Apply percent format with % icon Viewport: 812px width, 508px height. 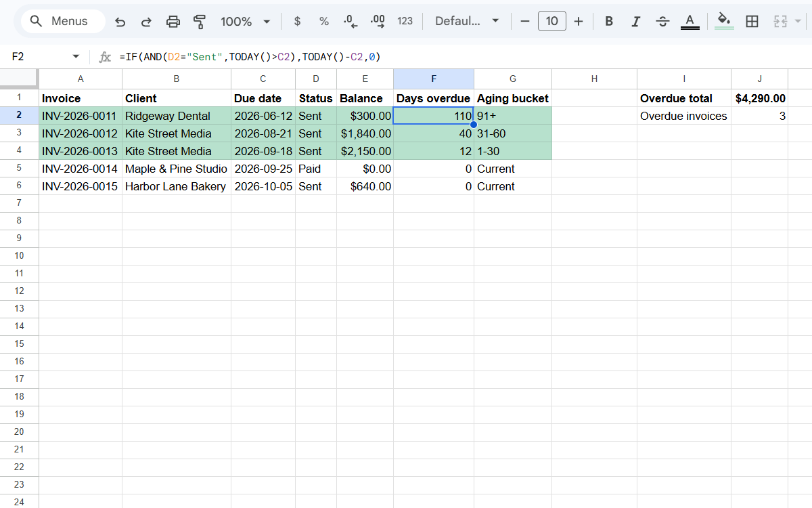(x=324, y=22)
